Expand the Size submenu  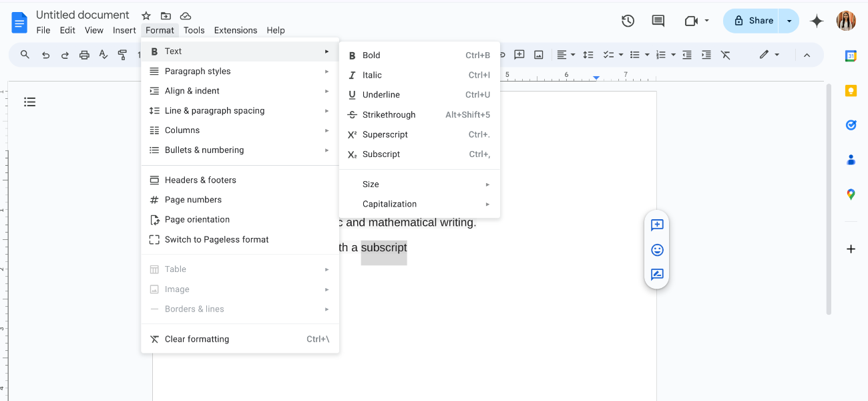371,184
